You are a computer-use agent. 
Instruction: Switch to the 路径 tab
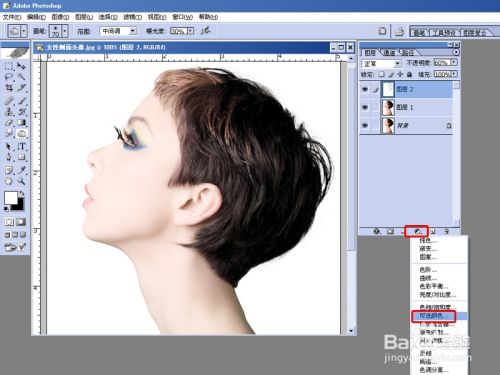pyautogui.click(x=408, y=53)
